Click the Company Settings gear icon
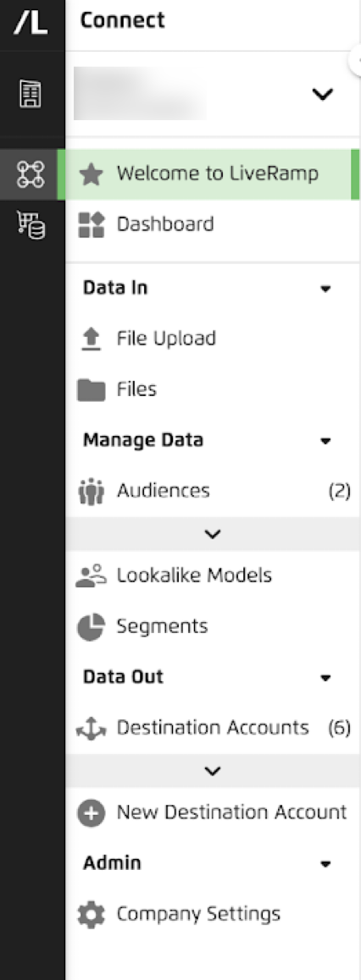361x980 pixels. [92, 915]
